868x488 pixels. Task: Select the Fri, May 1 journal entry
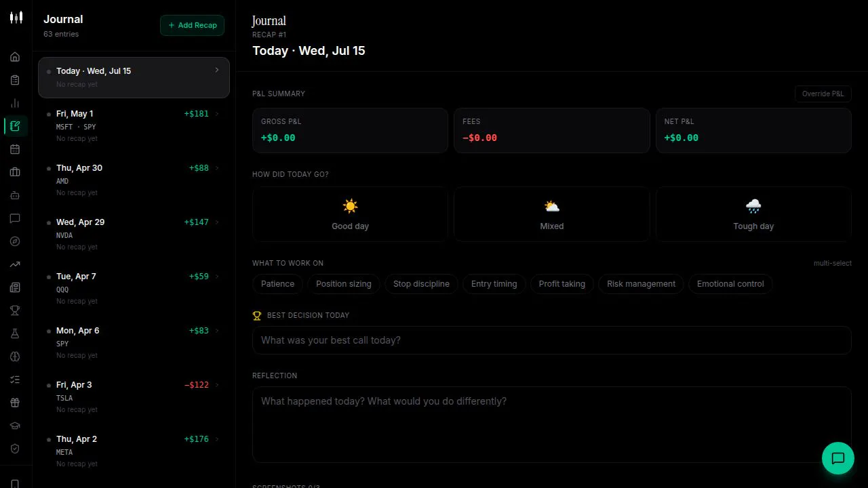(x=134, y=125)
